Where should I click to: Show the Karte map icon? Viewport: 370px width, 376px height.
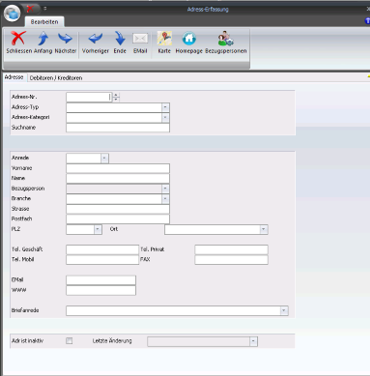click(x=164, y=38)
